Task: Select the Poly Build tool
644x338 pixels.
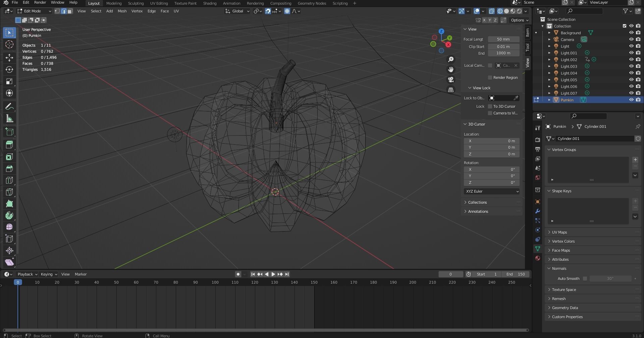Action: click(x=9, y=204)
